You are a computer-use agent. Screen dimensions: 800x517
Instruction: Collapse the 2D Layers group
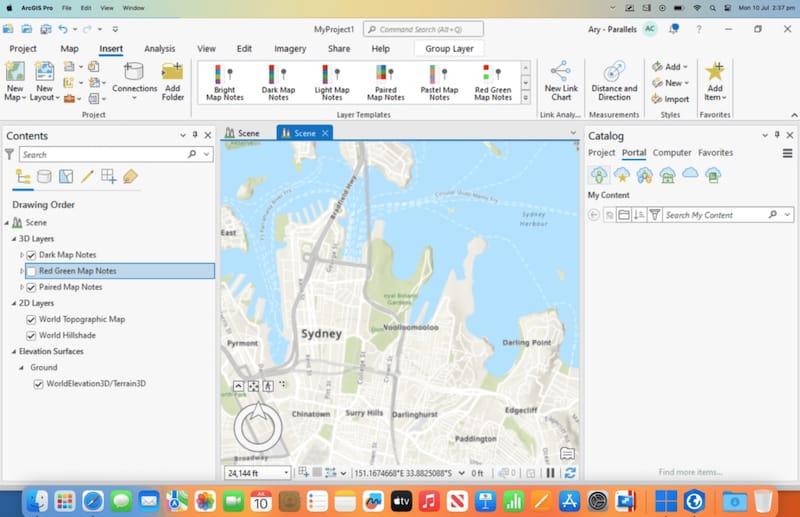[x=14, y=303]
